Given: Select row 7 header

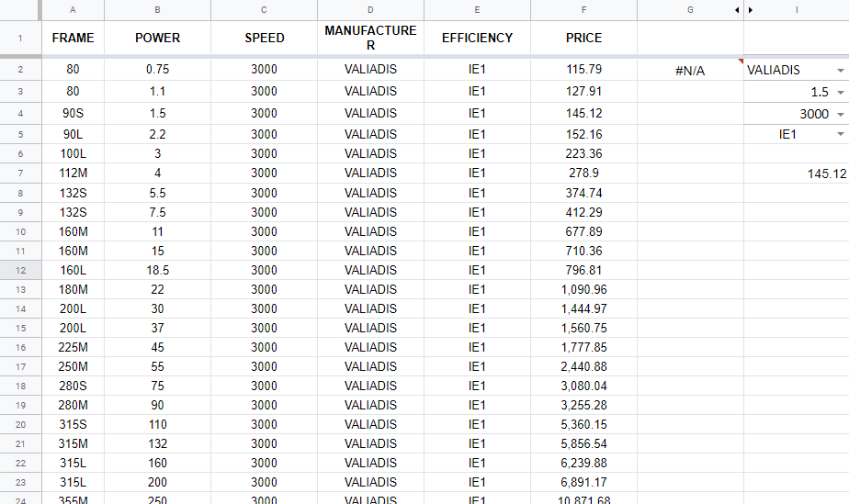Looking at the screenshot, I should tap(20, 174).
